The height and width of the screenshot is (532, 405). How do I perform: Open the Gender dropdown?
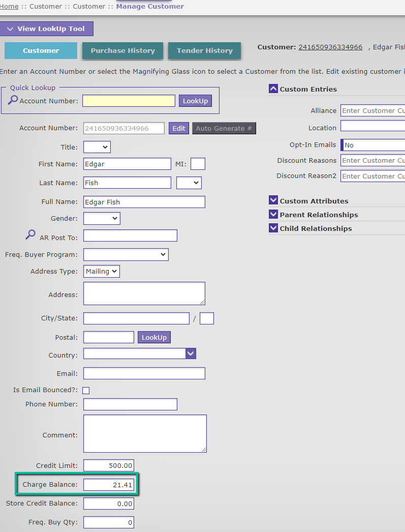102,219
